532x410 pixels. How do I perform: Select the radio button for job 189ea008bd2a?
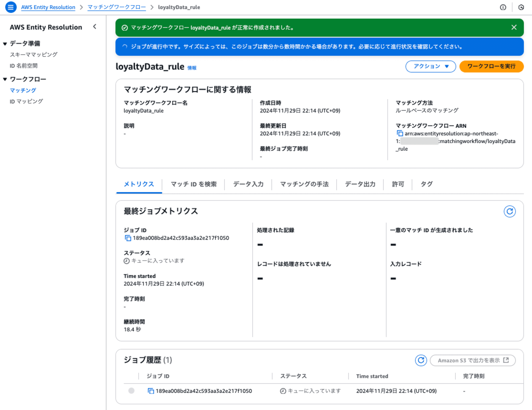pos(131,391)
